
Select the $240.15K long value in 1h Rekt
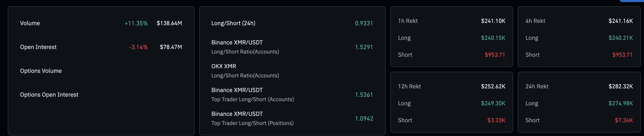[493, 38]
